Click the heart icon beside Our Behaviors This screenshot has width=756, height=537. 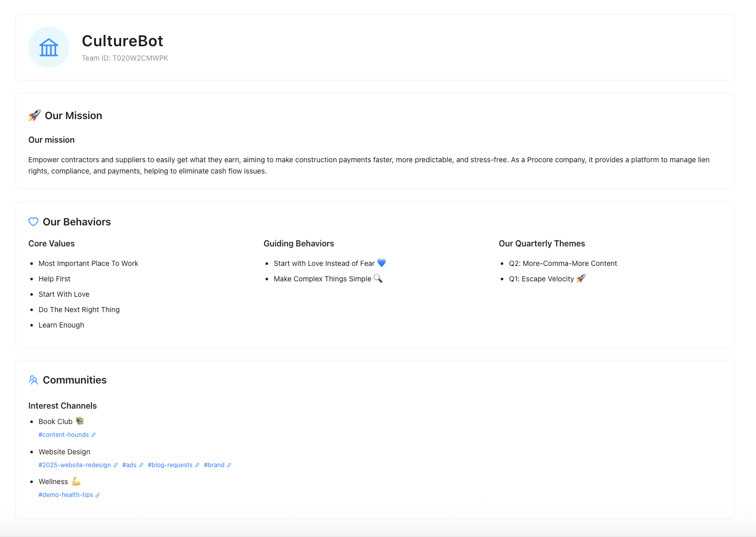[33, 221]
